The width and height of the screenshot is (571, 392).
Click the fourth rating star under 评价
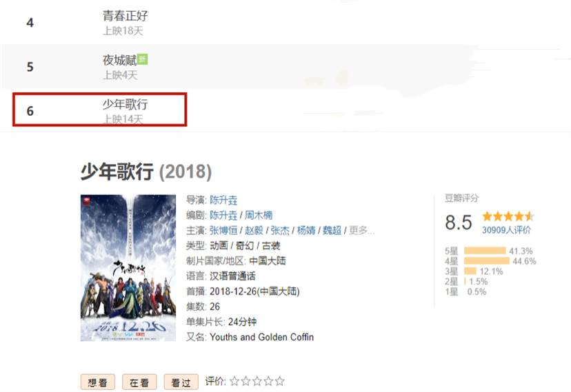[268, 381]
